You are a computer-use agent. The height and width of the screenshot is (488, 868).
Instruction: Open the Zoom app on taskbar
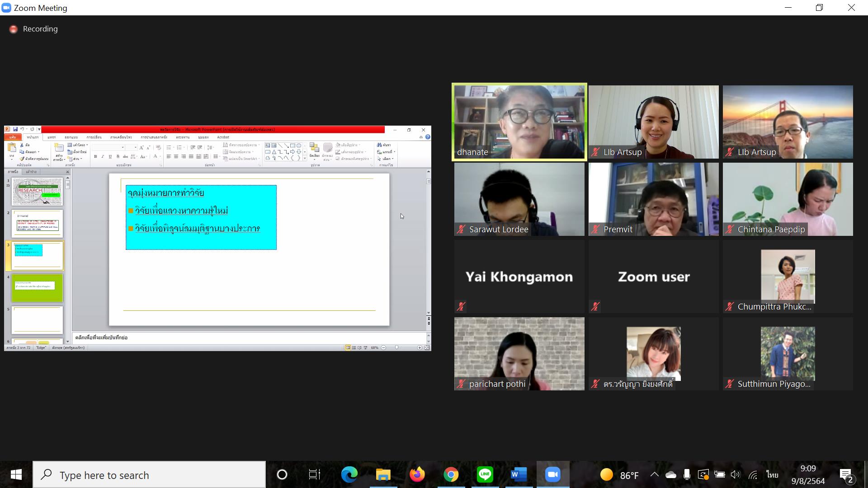[x=552, y=474]
